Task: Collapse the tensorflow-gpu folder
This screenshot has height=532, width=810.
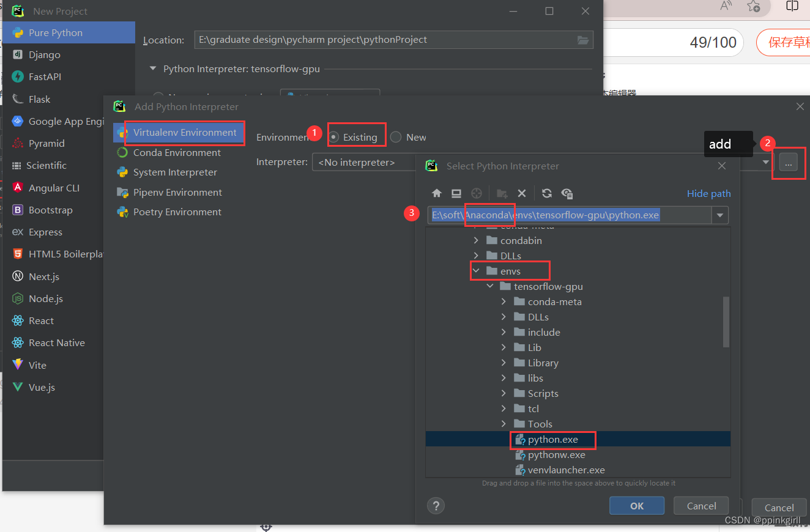Action: (490, 286)
